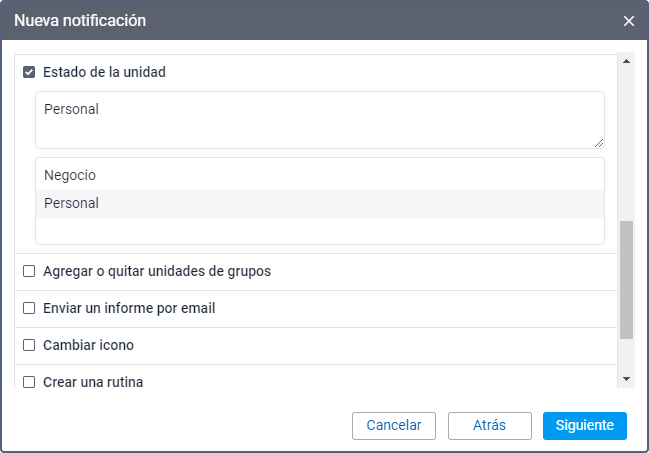649x453 pixels.
Task: Proceed with the Siguiente button
Action: pyautogui.click(x=584, y=425)
